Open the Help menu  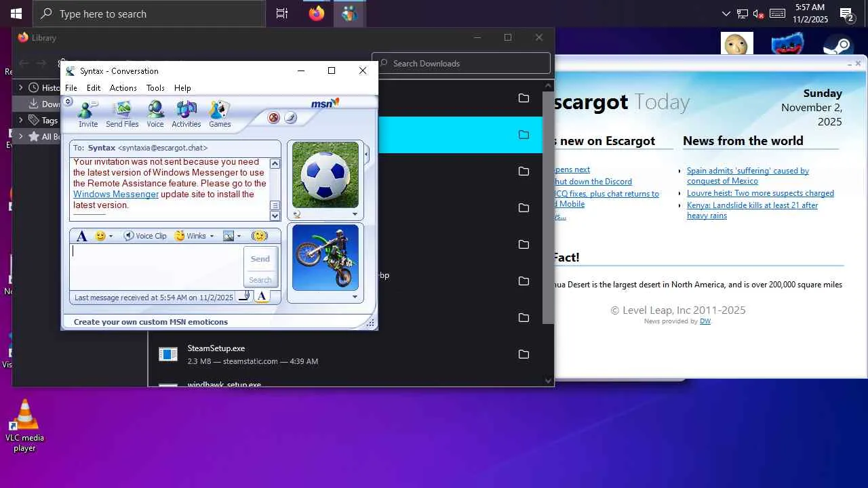click(182, 88)
